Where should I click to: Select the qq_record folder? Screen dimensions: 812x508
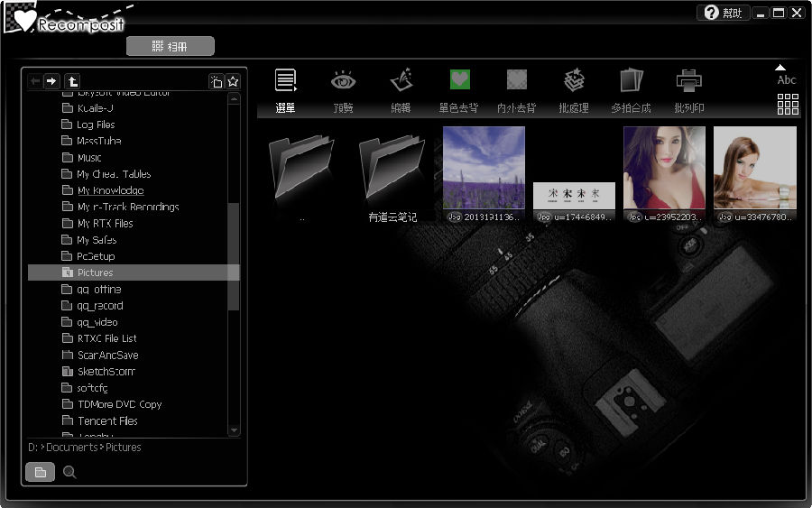coord(92,306)
